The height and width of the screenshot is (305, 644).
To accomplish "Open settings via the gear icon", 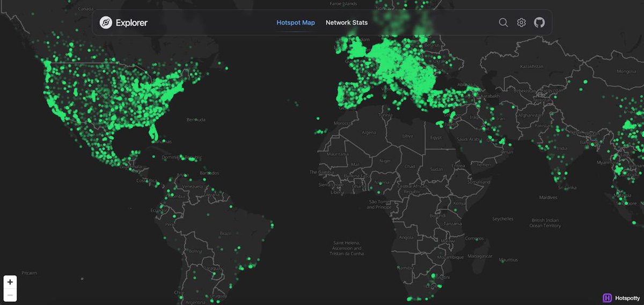I will (x=521, y=23).
